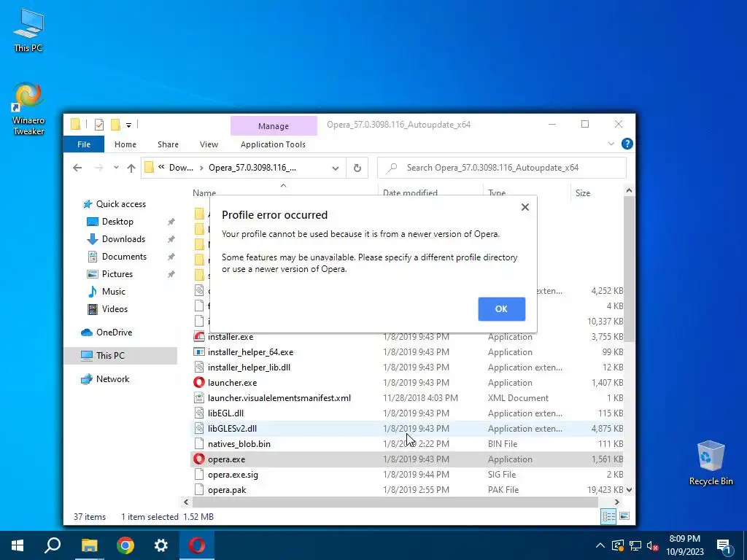747x560 pixels.
Task: Open Downloads in the navigation pane
Action: [x=123, y=239]
